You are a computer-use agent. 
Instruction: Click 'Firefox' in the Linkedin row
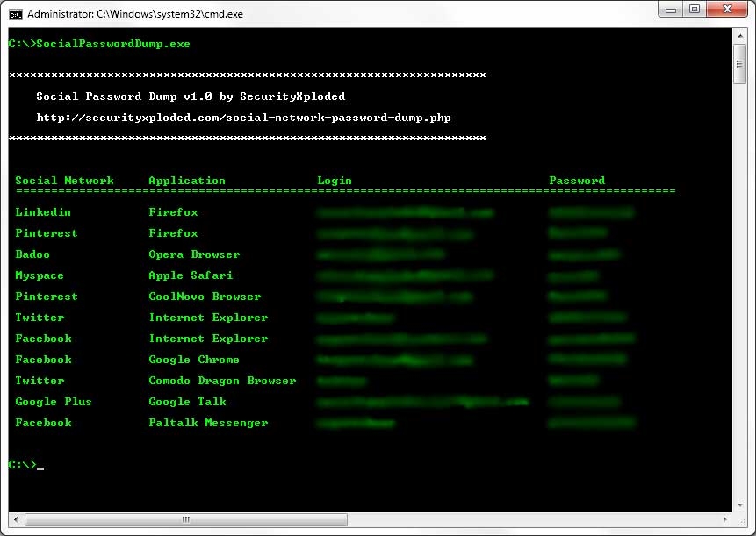pos(173,212)
